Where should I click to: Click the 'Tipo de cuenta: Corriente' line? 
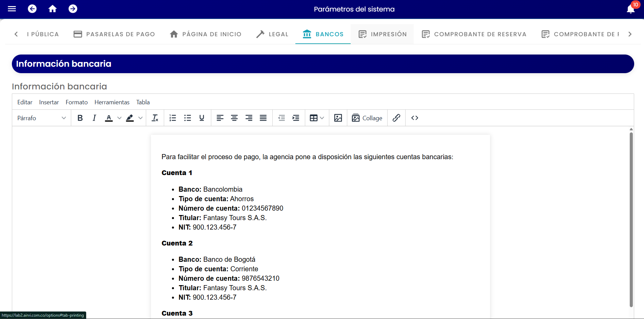[218, 269]
